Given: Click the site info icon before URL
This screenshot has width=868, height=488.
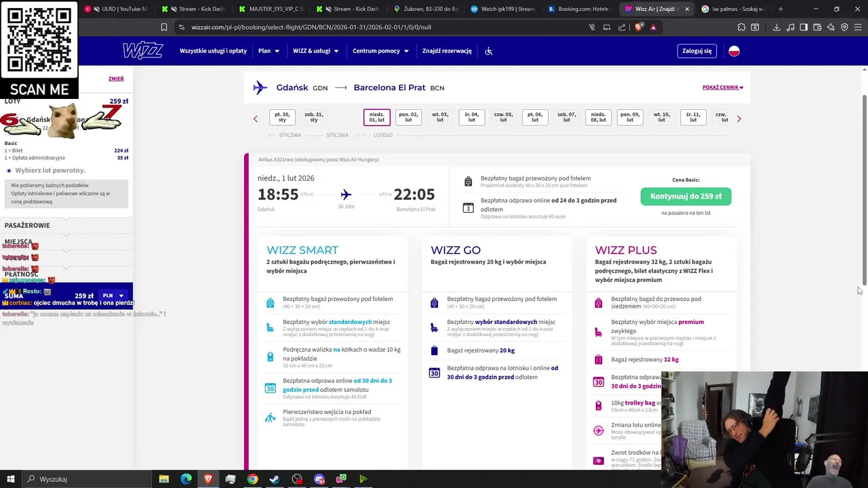Looking at the screenshot, I should pos(181,27).
